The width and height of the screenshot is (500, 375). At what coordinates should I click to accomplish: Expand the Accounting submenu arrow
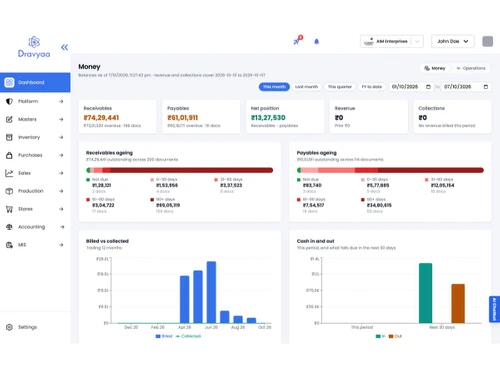pos(62,227)
